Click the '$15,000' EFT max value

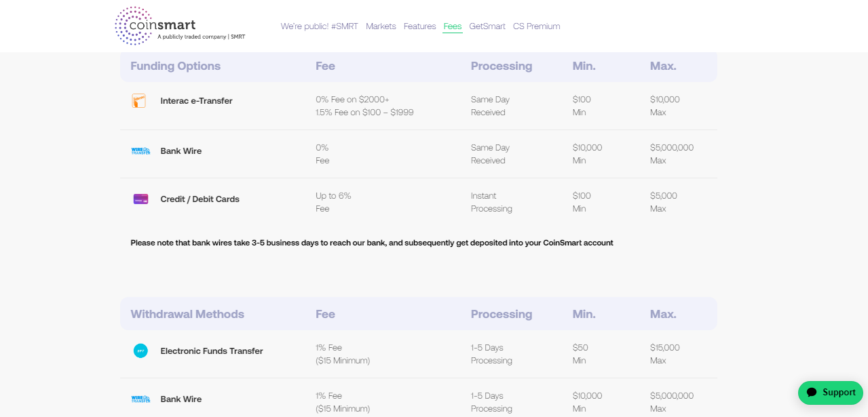pyautogui.click(x=665, y=348)
